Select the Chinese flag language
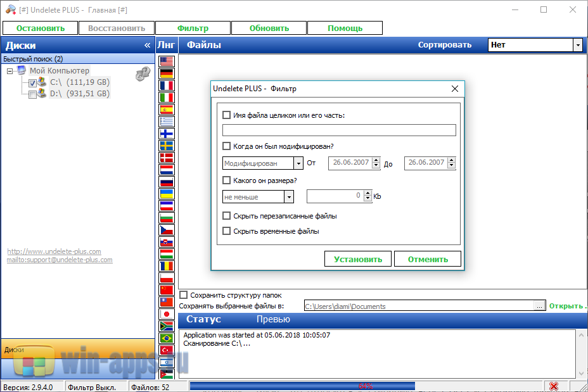 pyautogui.click(x=167, y=289)
